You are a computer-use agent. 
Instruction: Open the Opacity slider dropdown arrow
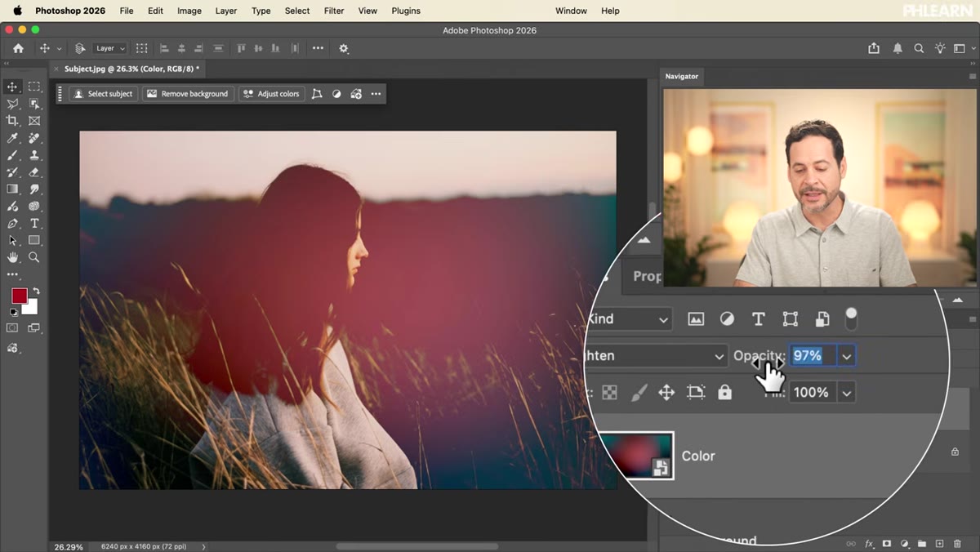coord(847,356)
